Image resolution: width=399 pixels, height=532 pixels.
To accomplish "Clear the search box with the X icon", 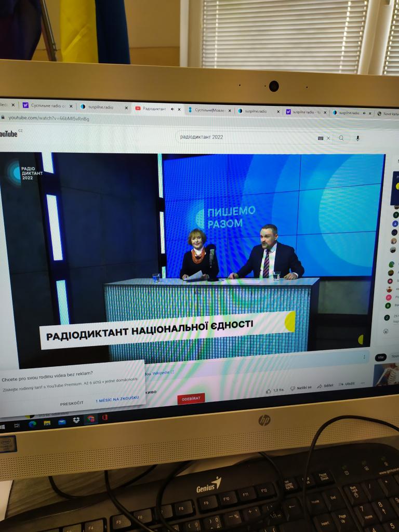I will (x=328, y=138).
